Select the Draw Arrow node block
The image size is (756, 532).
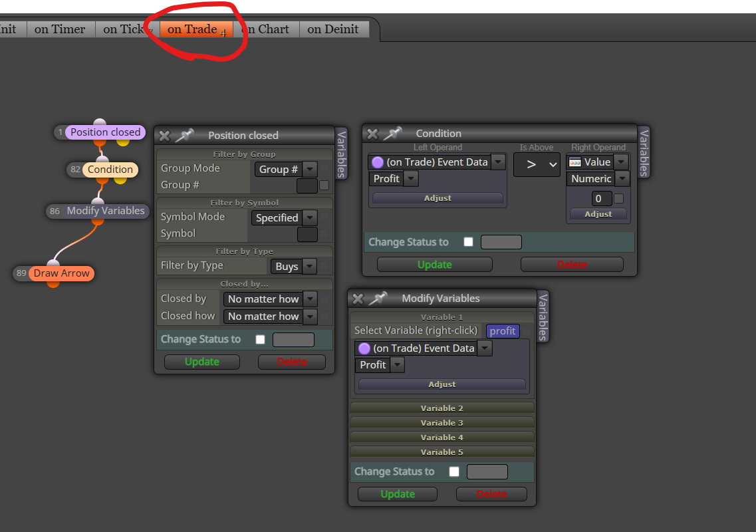pos(61,273)
